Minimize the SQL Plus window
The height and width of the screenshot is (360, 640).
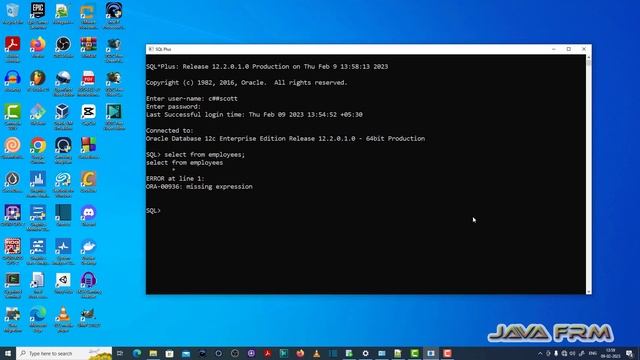point(554,49)
